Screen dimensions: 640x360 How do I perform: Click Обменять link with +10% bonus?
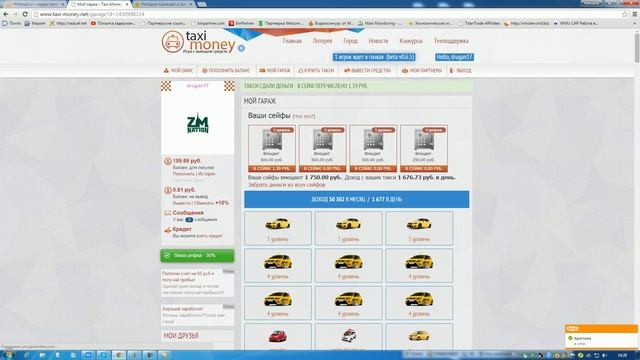click(x=204, y=203)
